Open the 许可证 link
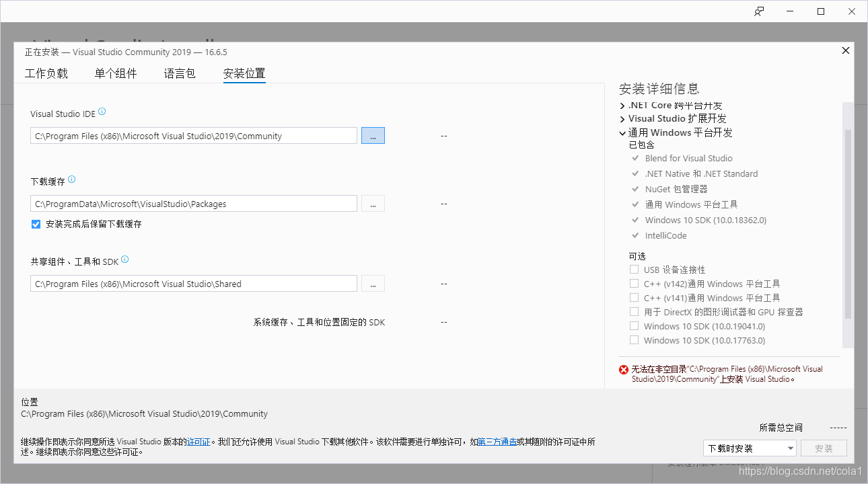This screenshot has width=868, height=484. point(198,442)
